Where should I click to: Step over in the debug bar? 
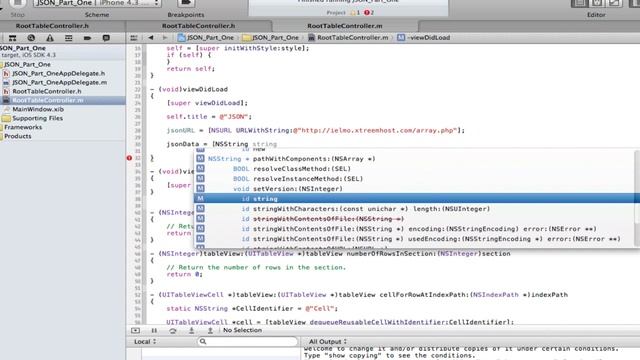click(173, 331)
